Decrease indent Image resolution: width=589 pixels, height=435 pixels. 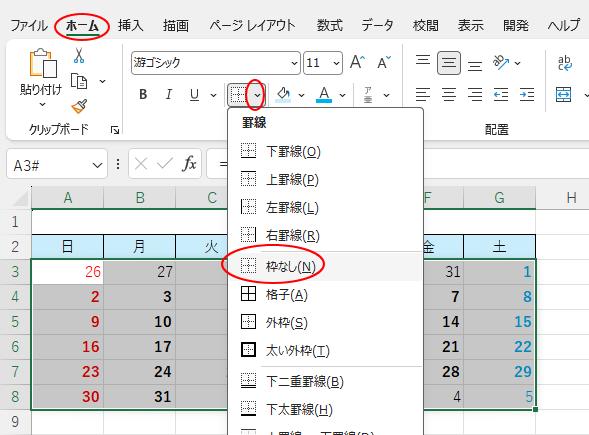[x=501, y=95]
